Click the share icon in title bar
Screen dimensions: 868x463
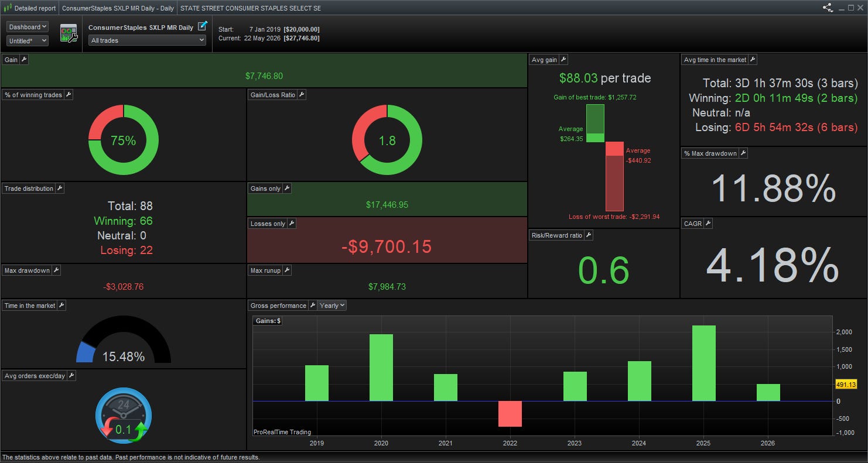tap(828, 8)
